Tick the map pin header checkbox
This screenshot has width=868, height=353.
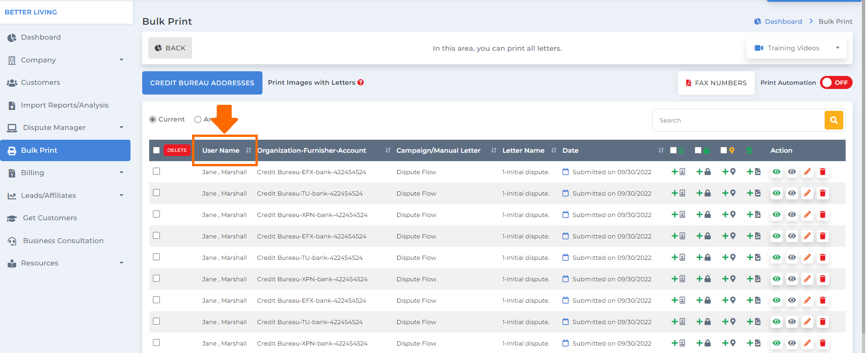tap(723, 150)
